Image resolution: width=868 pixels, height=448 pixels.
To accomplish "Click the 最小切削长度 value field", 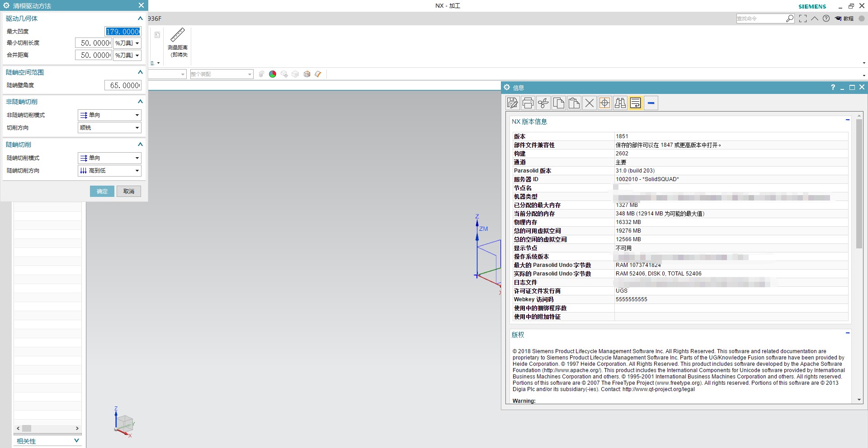I will tap(93, 43).
